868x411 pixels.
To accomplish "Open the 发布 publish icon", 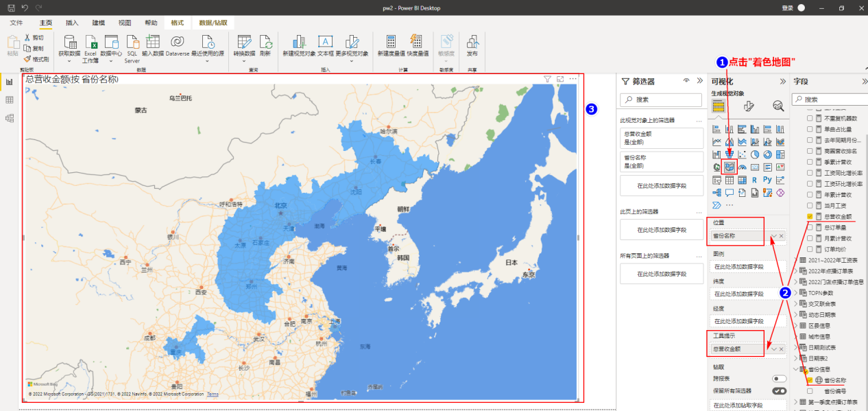I will (x=472, y=45).
